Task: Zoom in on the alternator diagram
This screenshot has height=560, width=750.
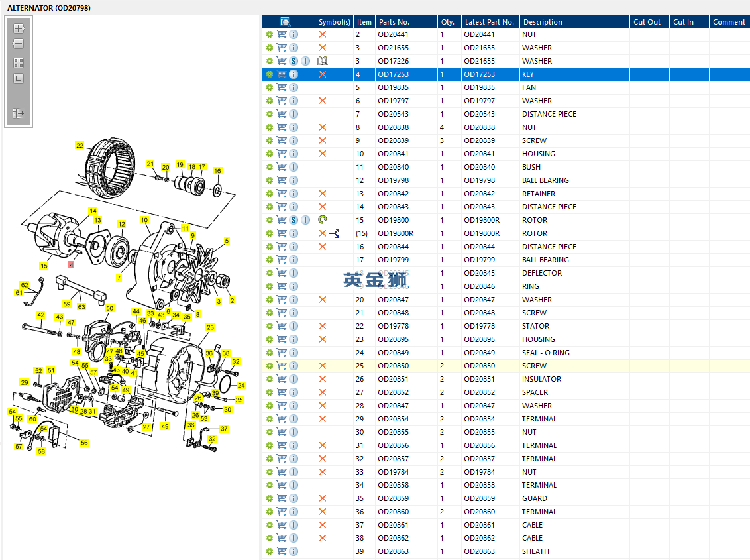Action: coord(19,28)
